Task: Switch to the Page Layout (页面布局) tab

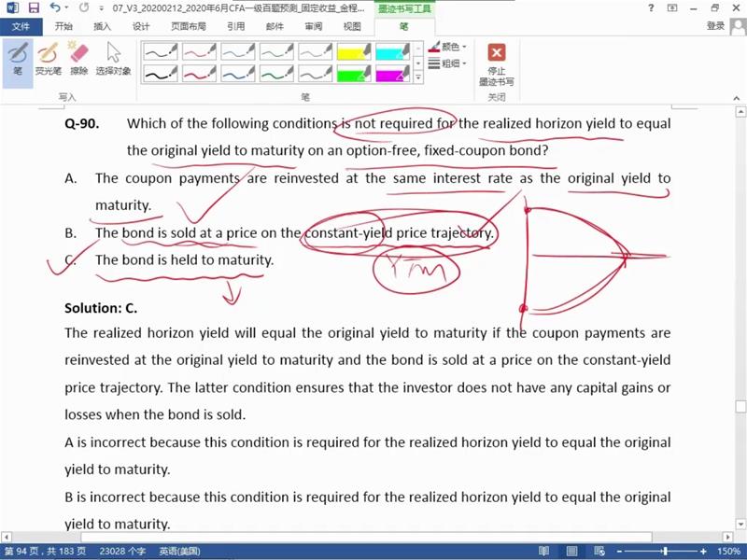Action: [190, 26]
